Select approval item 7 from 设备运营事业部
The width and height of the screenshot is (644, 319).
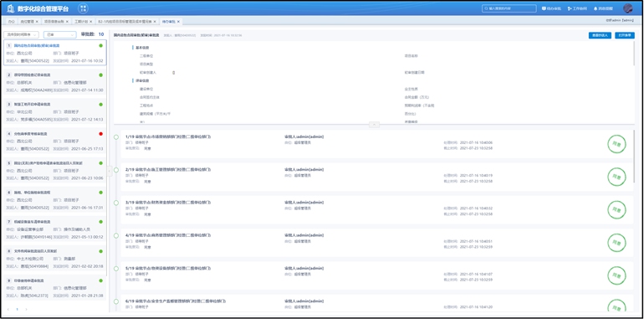coord(54,229)
